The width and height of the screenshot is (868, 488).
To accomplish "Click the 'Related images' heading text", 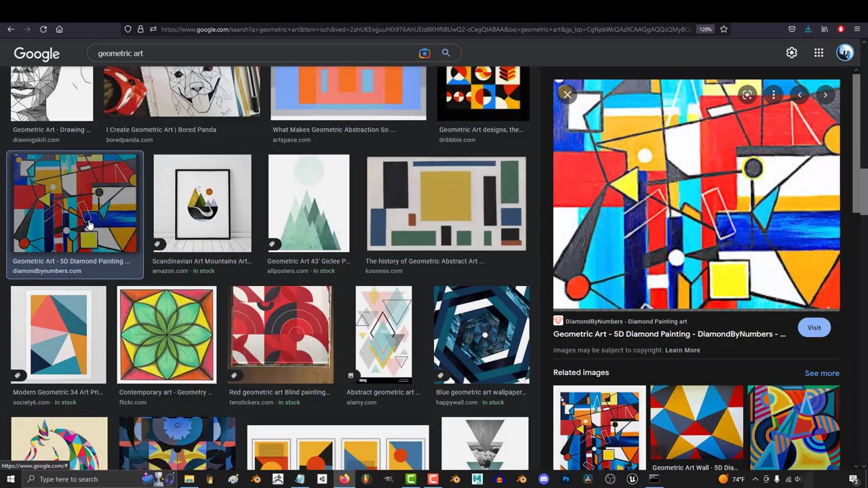I will coord(581,373).
